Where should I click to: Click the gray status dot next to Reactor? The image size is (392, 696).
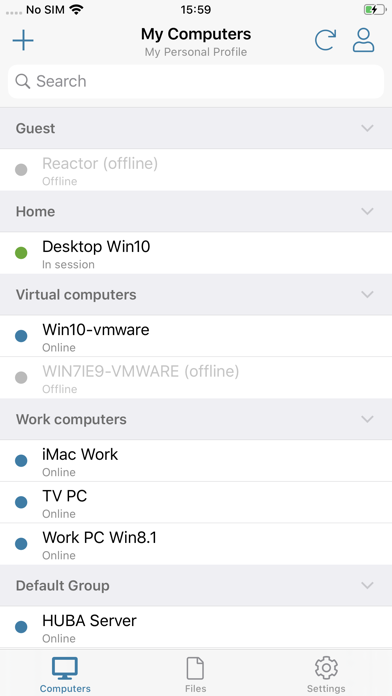point(21,170)
